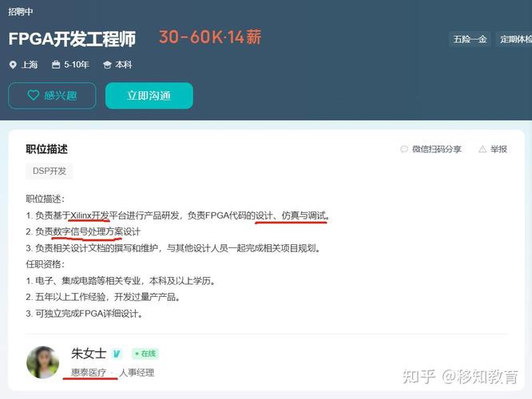
Task: Click the graduation cap icon next to 本科
Action: pyautogui.click(x=107, y=65)
